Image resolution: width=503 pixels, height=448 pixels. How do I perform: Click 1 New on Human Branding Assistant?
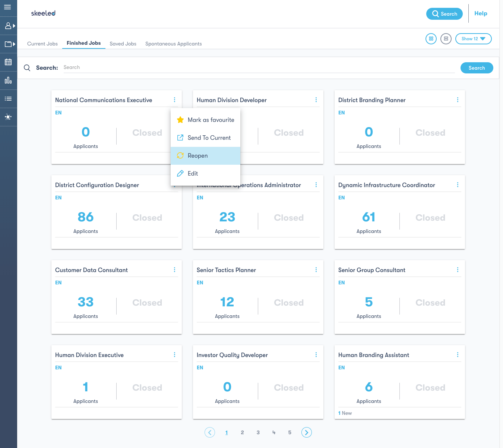pyautogui.click(x=345, y=413)
